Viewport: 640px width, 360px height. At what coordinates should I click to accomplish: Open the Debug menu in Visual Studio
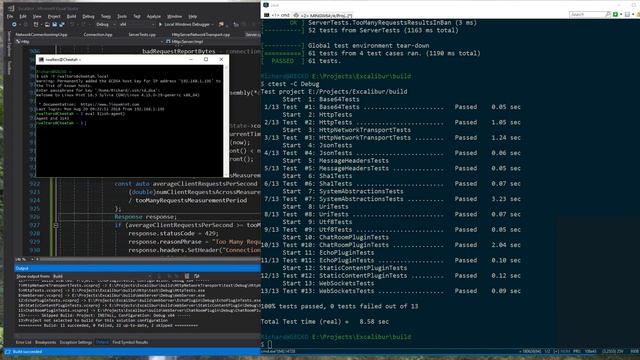pyautogui.click(x=88, y=16)
